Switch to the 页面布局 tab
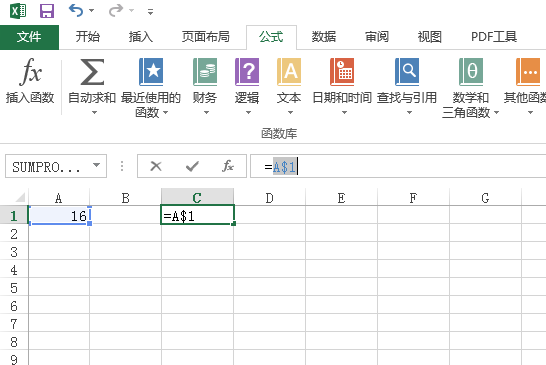 click(205, 37)
